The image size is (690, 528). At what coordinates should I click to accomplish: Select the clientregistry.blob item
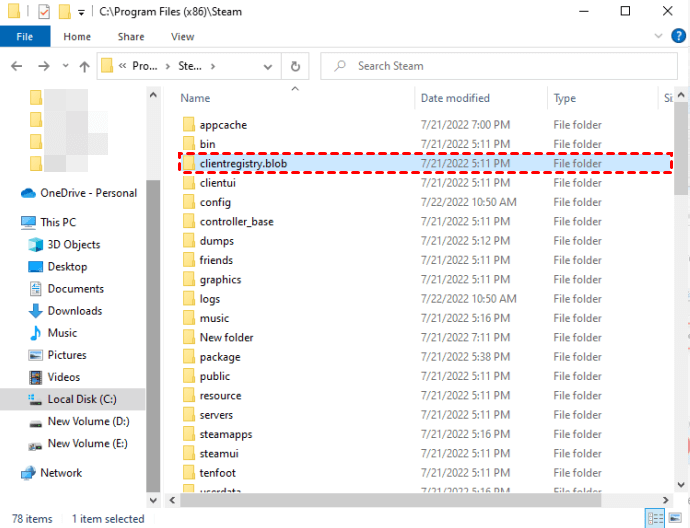click(425, 163)
